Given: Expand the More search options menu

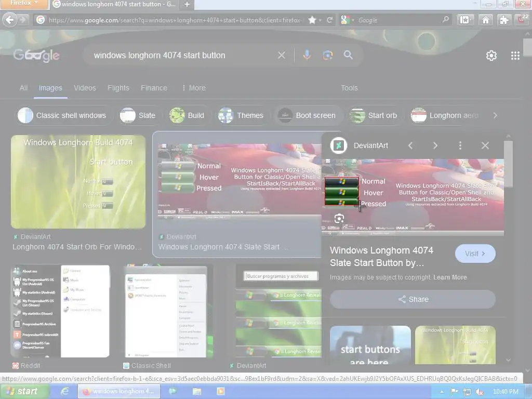Looking at the screenshot, I should [194, 88].
